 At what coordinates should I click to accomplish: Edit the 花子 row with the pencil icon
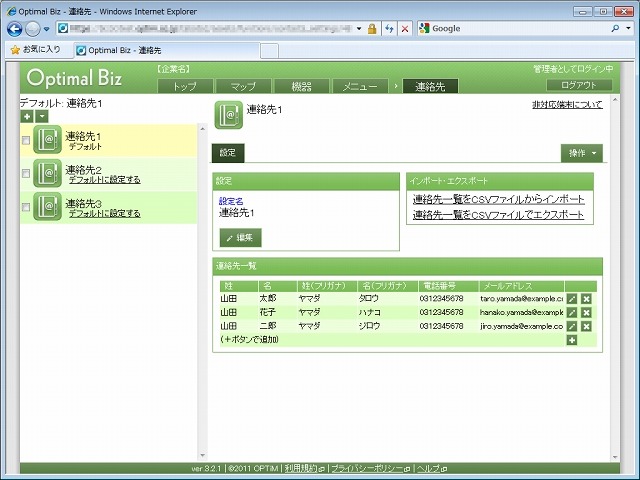pos(572,313)
